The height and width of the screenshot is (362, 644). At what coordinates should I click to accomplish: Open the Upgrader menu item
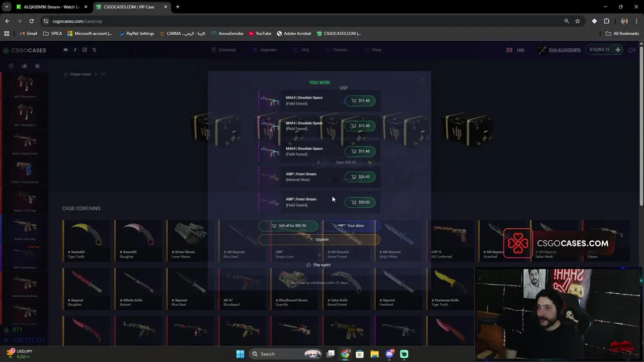click(x=265, y=50)
